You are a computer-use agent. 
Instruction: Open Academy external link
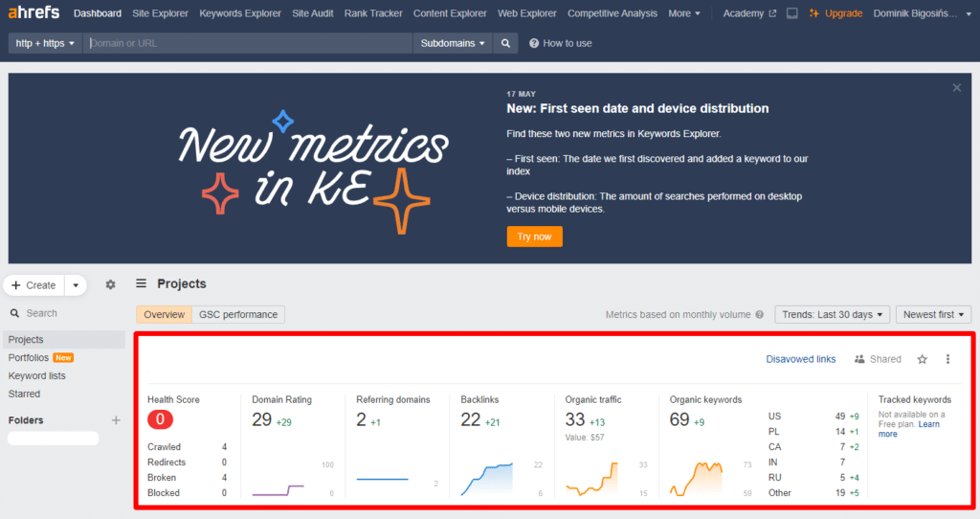pyautogui.click(x=749, y=13)
